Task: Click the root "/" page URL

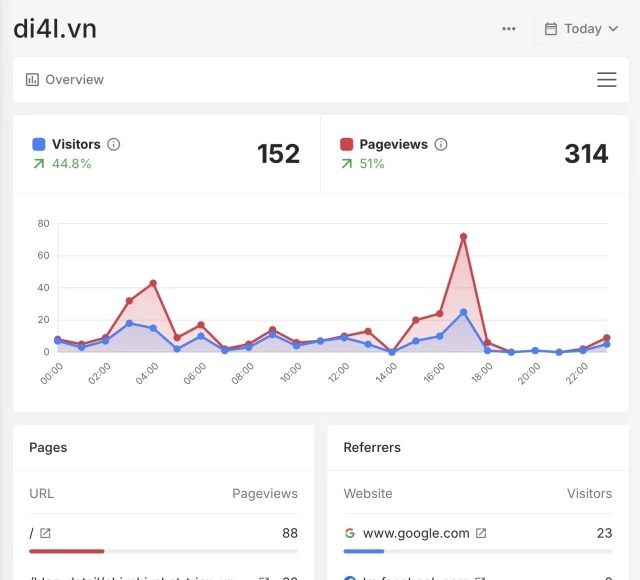Action: point(32,533)
